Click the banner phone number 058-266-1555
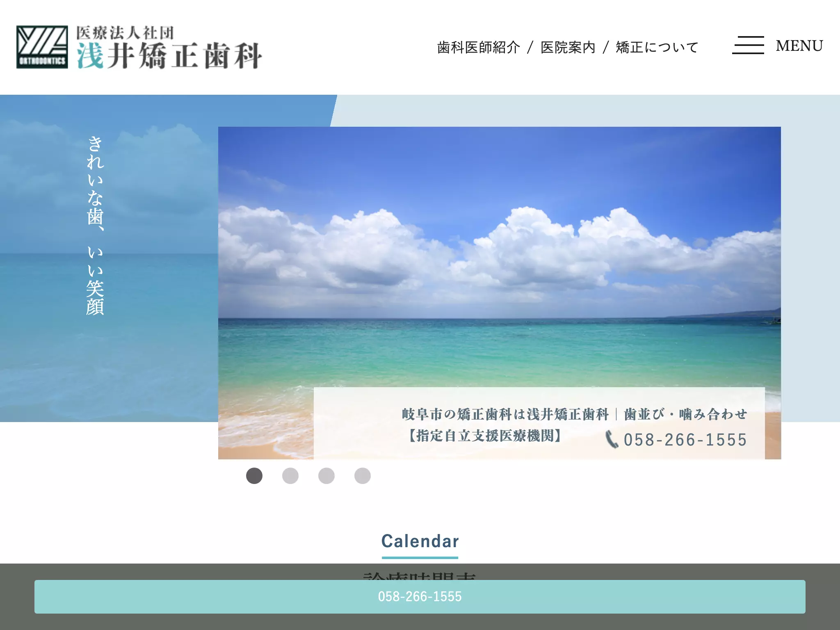840x630 pixels. 685,440
